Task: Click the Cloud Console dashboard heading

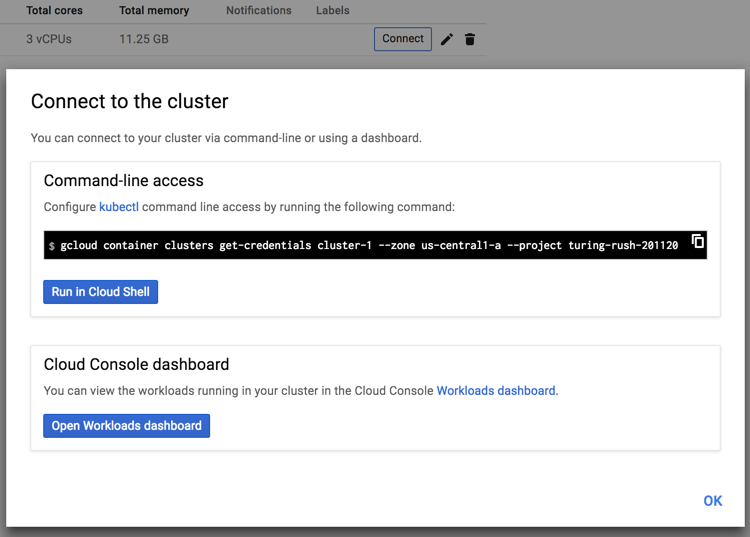Action: pos(136,364)
